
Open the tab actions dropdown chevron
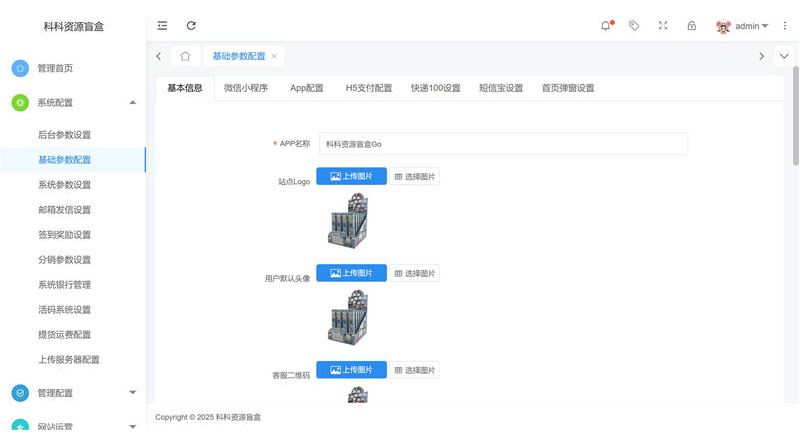point(785,56)
